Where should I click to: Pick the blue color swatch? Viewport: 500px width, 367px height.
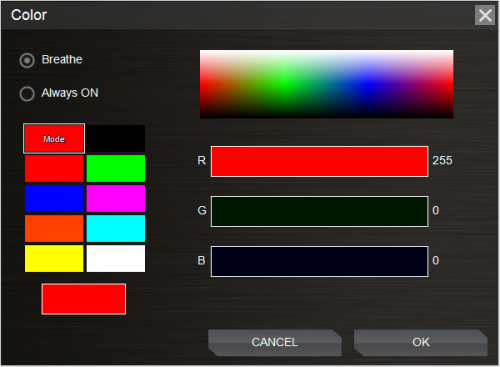pos(54,198)
